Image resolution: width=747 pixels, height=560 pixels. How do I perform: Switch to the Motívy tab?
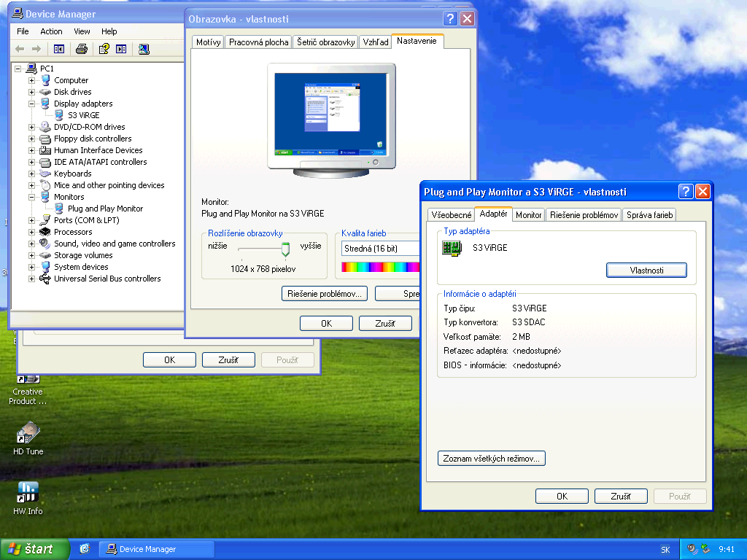click(208, 42)
